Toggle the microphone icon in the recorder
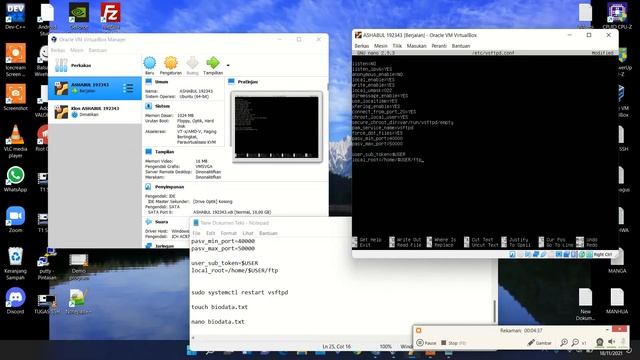The height and width of the screenshot is (360, 640). tap(623, 342)
